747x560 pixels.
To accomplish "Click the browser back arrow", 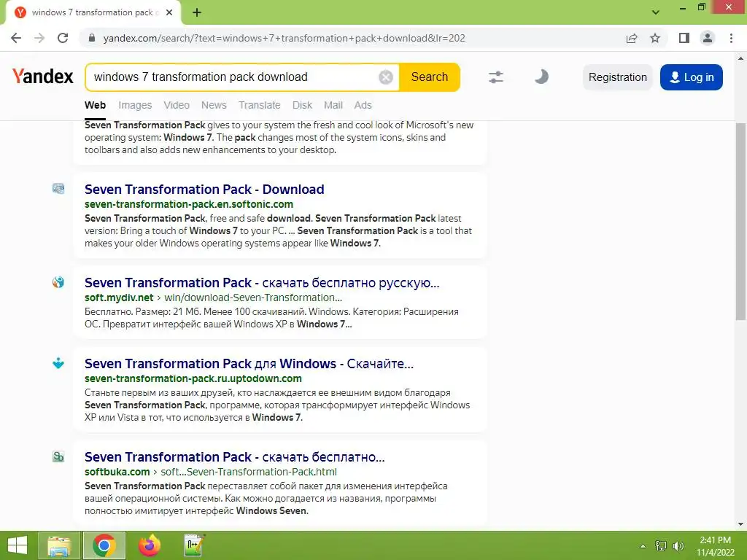I will tap(16, 38).
